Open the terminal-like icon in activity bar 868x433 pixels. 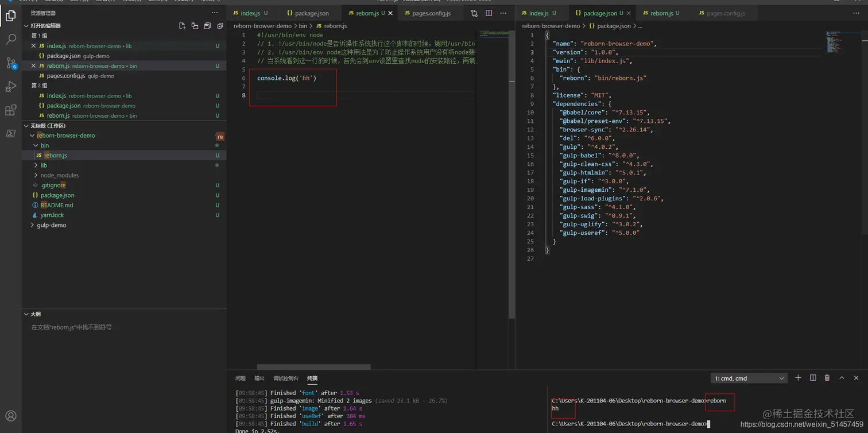point(10,133)
